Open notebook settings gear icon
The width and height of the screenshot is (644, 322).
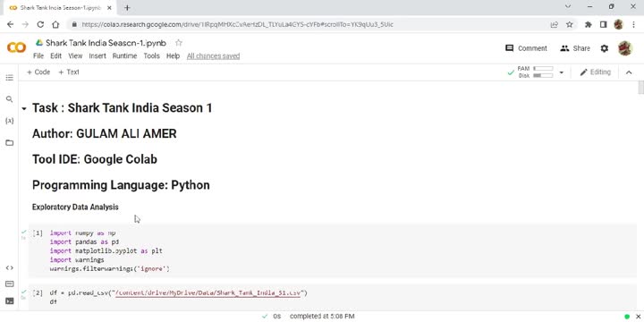604,48
